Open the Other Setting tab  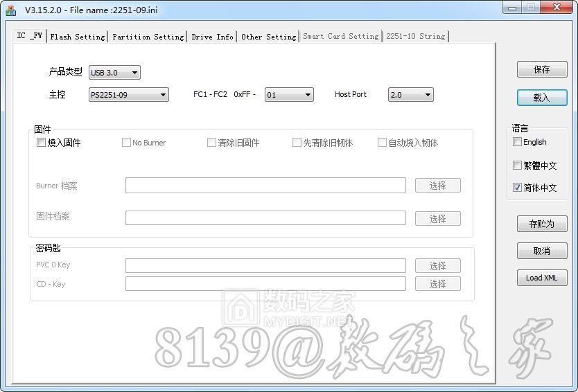click(x=268, y=37)
